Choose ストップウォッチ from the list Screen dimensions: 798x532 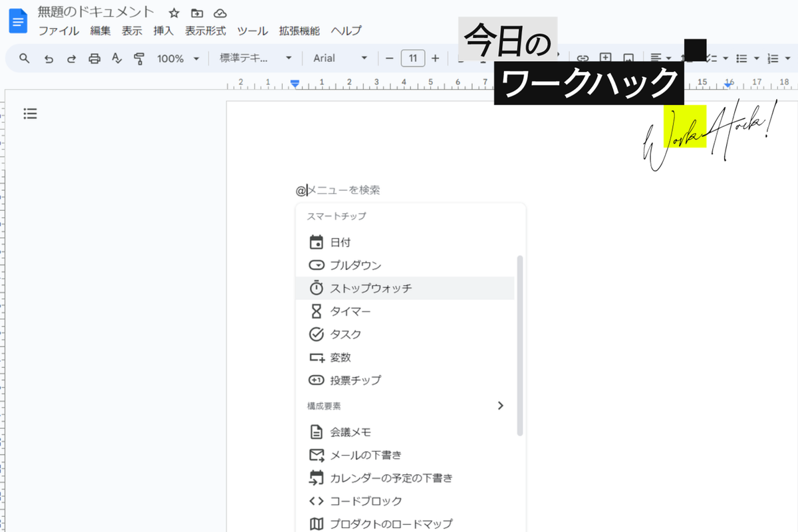click(405, 289)
